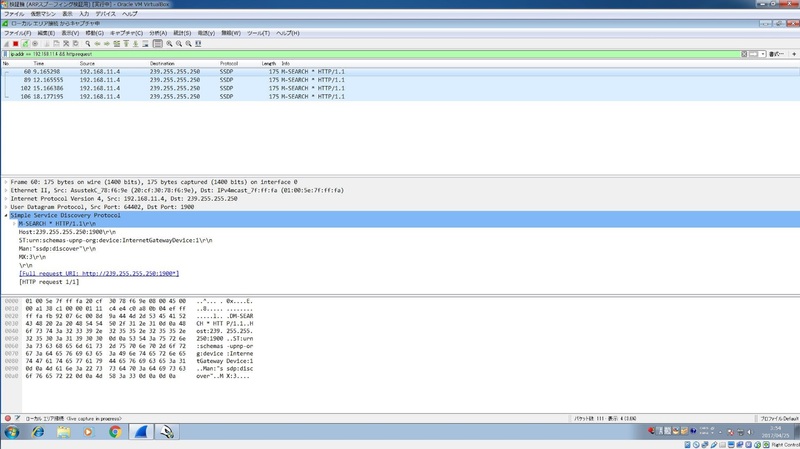Follow the Full request URI link
800x449 pixels.
(x=99, y=274)
